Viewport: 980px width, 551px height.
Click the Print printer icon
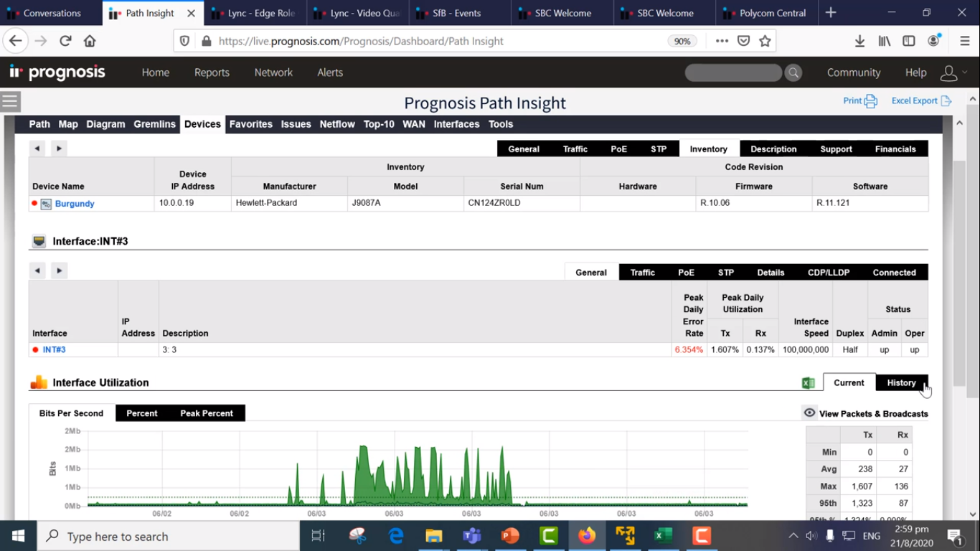[871, 101]
